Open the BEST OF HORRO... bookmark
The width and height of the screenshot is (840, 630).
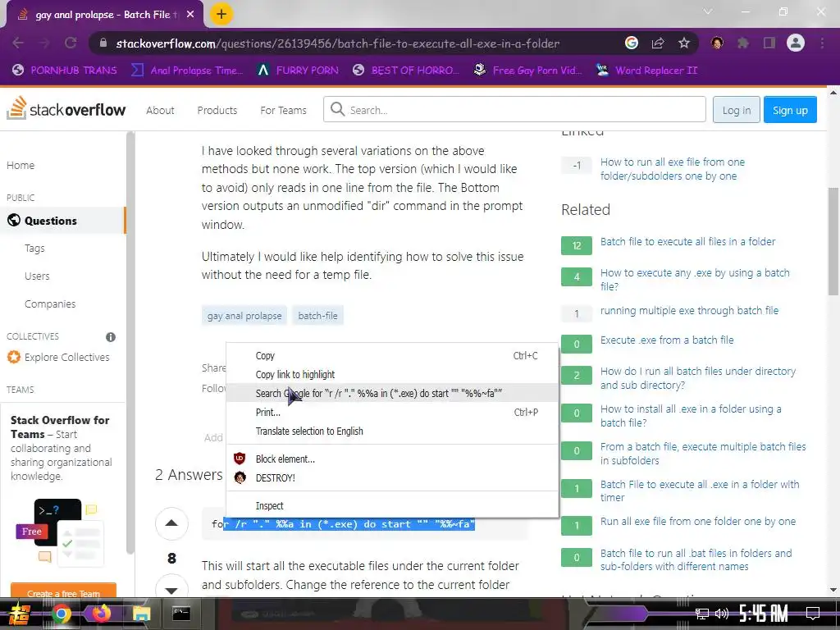pyautogui.click(x=405, y=71)
